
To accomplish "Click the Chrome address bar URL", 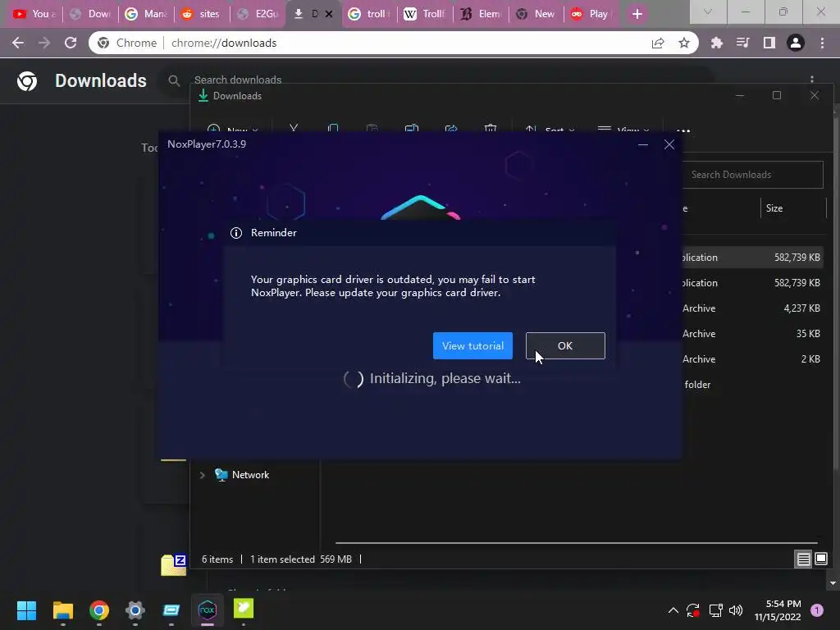I will [224, 43].
